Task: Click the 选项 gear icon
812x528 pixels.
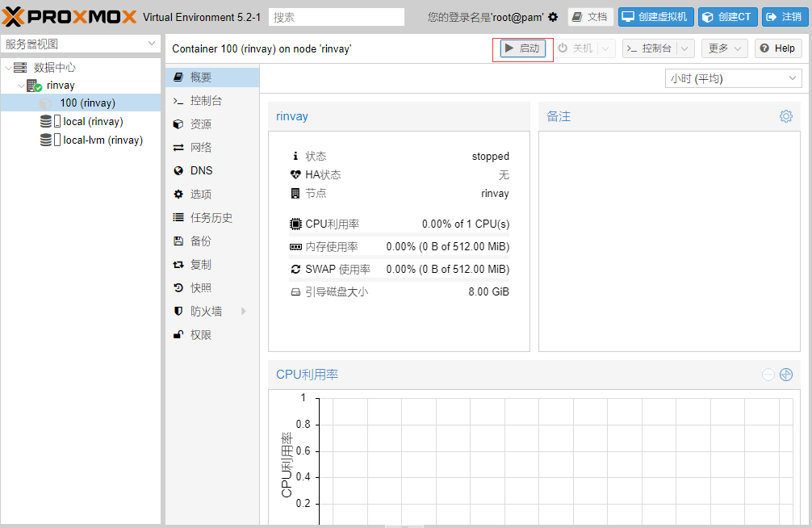Action: tap(178, 195)
